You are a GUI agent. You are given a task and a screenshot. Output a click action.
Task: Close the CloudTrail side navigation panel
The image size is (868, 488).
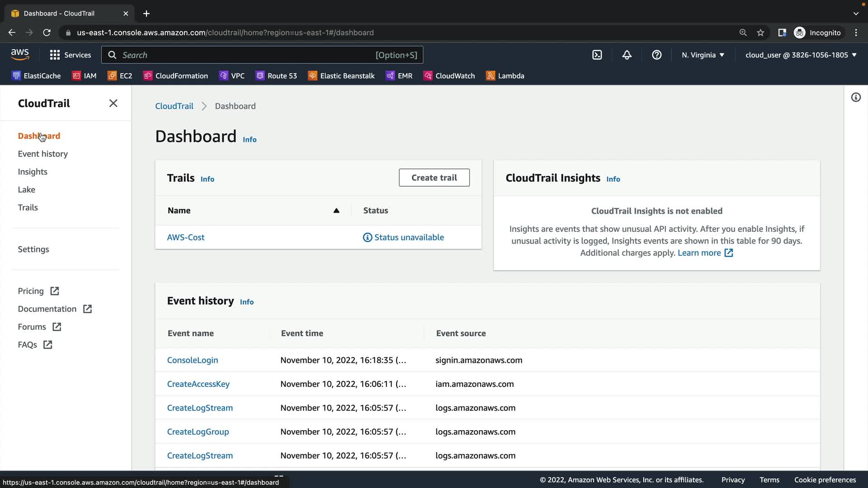pos(113,103)
